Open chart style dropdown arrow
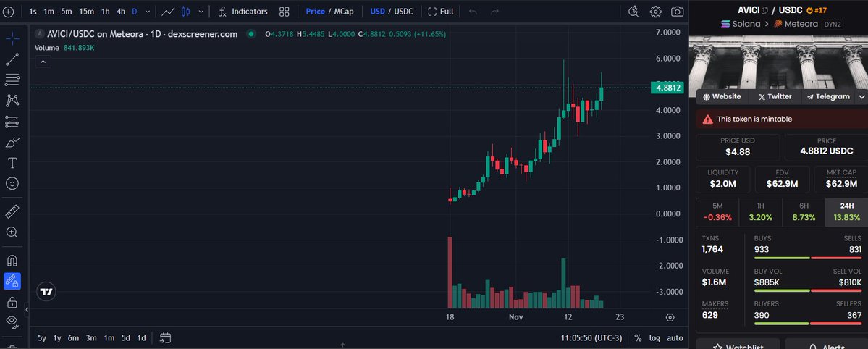This screenshot has width=868, height=349. click(201, 11)
